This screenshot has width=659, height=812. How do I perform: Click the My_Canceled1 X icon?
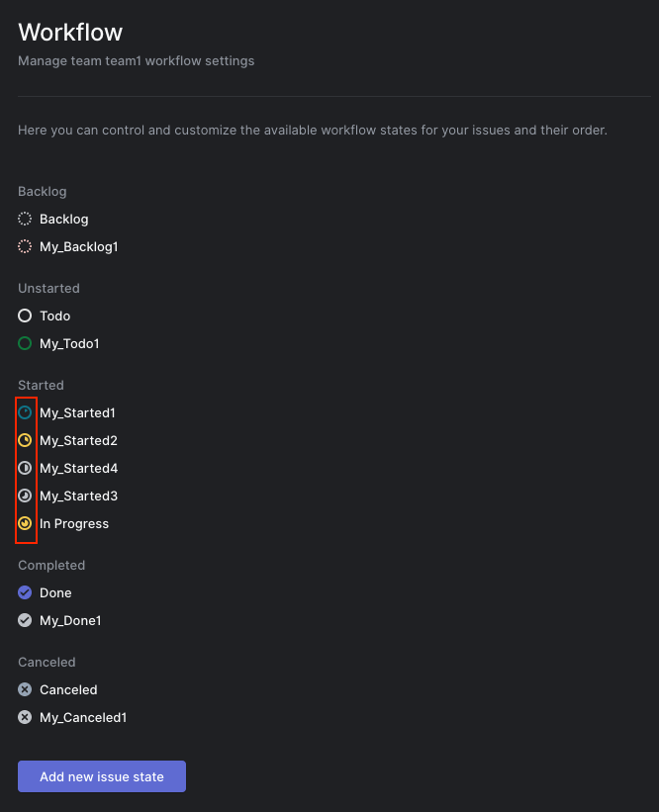click(x=25, y=717)
